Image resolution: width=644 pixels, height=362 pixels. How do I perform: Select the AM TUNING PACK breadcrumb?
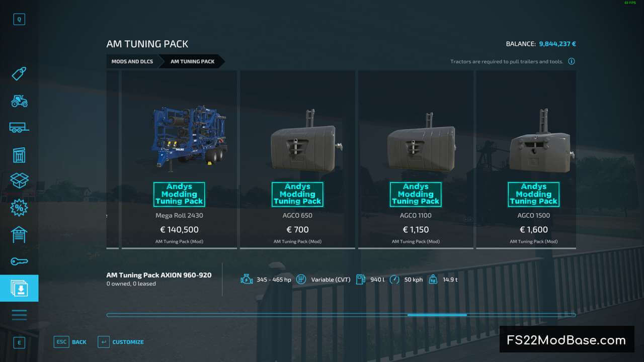tap(192, 61)
